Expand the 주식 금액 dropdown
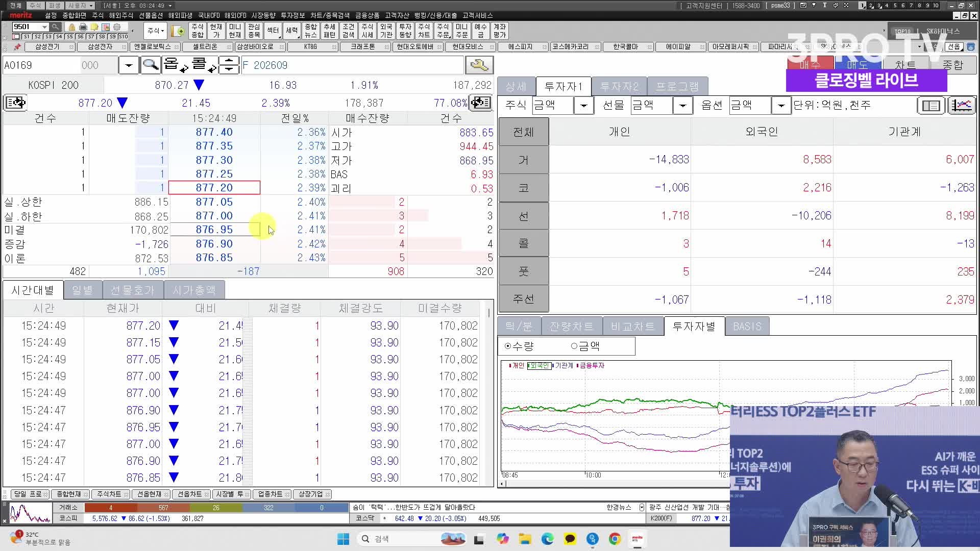 (x=583, y=106)
